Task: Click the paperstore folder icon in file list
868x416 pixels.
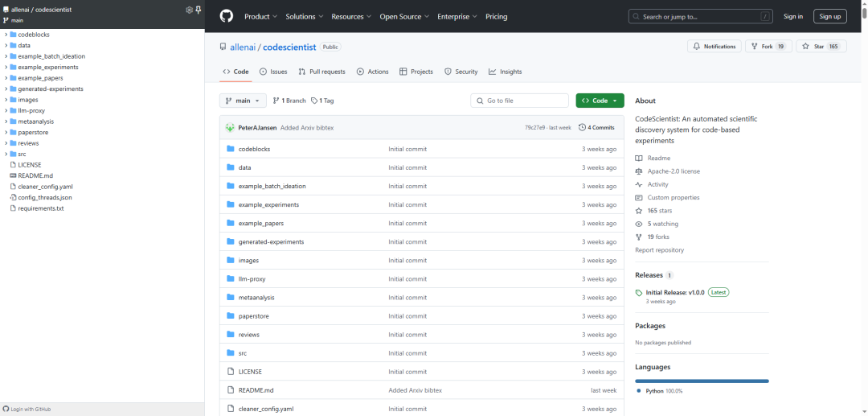Action: (231, 315)
